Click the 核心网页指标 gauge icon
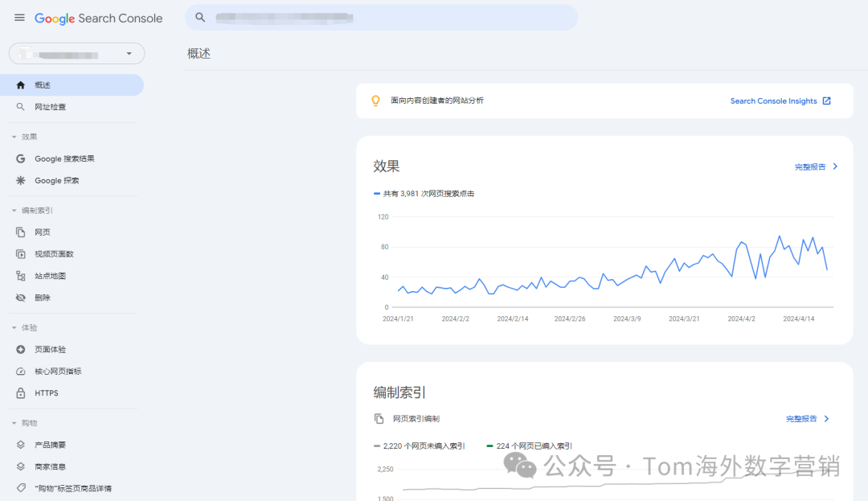This screenshot has width=868, height=501. point(21,372)
